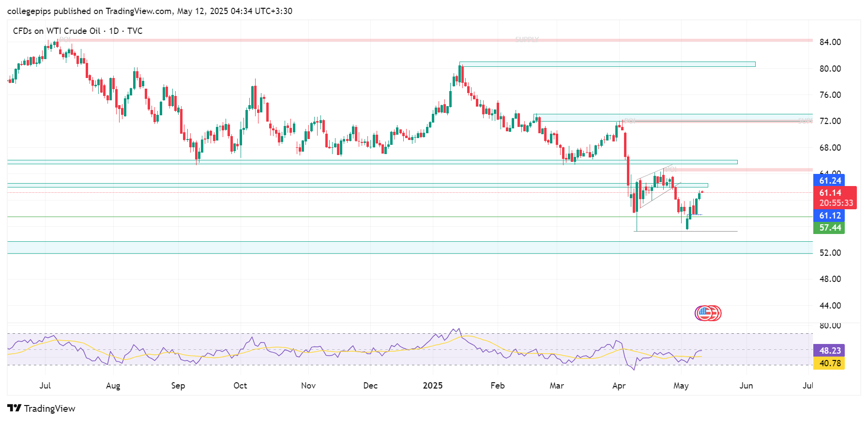
Task: Click the 68.00 price axis label
Action: click(x=830, y=148)
